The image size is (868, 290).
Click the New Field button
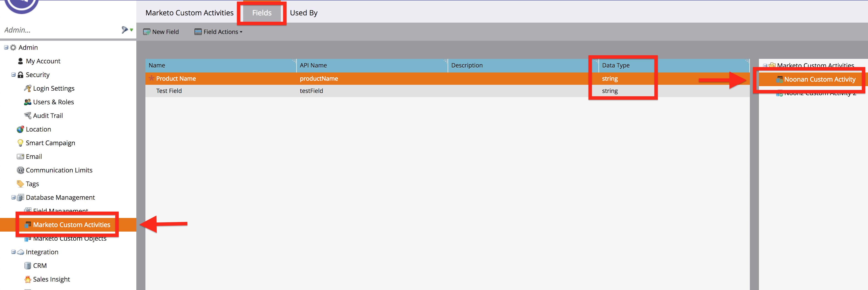click(161, 31)
